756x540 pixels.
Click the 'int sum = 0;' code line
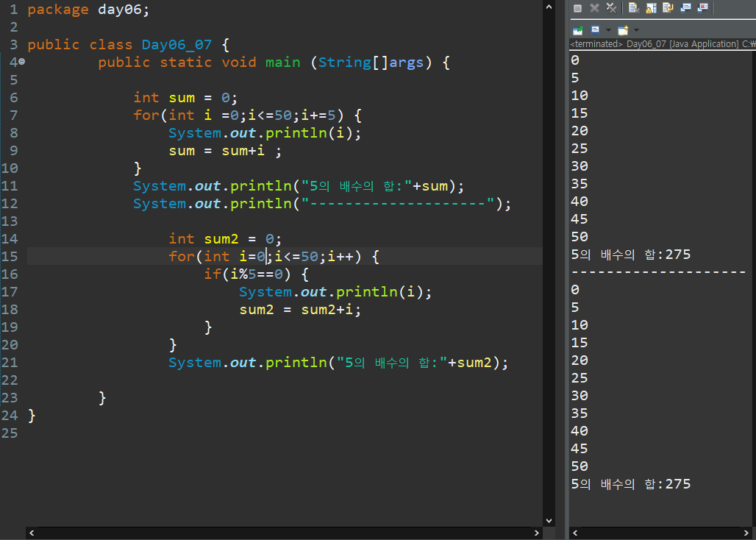[185, 98]
